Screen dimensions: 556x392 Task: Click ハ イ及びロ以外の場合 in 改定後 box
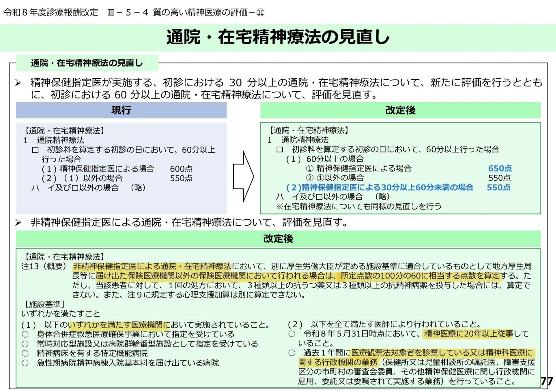pyautogui.click(x=332, y=197)
